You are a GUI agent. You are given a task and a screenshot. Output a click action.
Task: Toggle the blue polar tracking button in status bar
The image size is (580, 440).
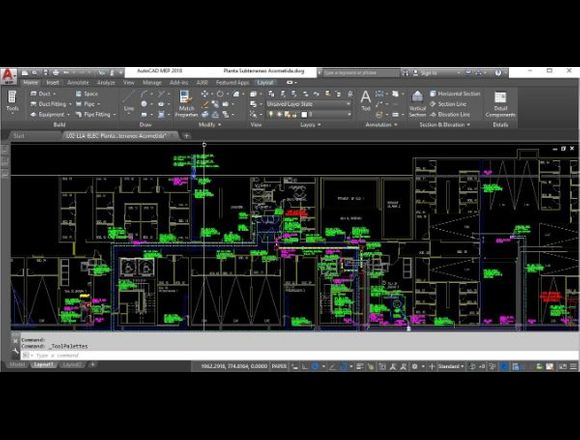(315, 366)
